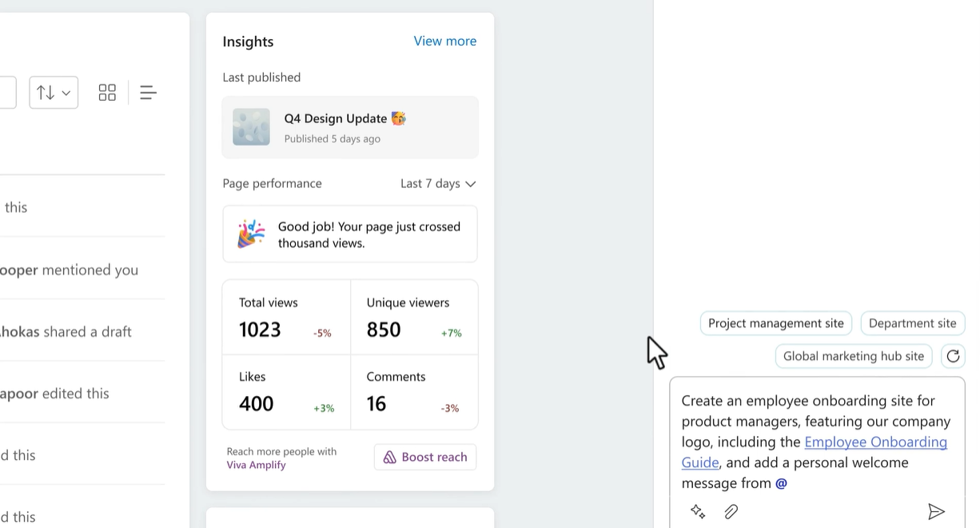Open the Unique viewers stat tile

tap(414, 317)
